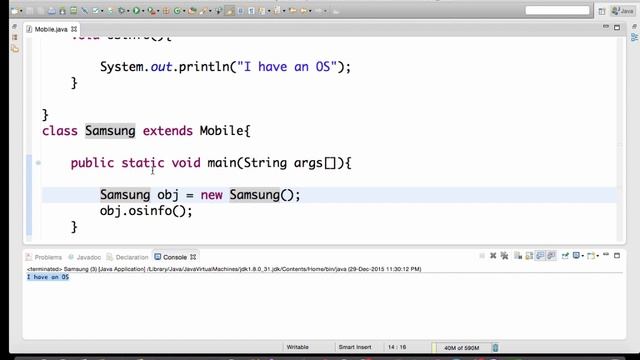This screenshot has height=360, width=640.
Task: Toggle Mark Occurrences highlighted toolbar button
Action: (229, 11)
